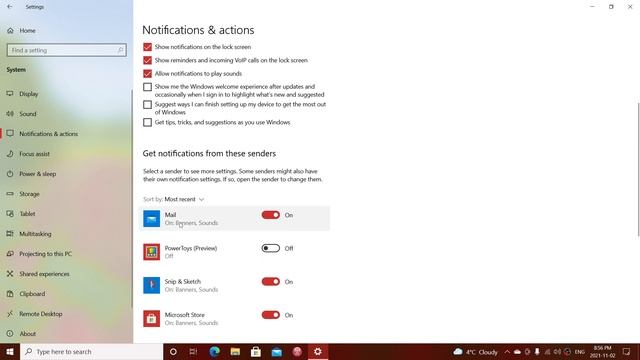The width and height of the screenshot is (640, 360).
Task: Click the Mail app icon in senders
Action: (151, 219)
